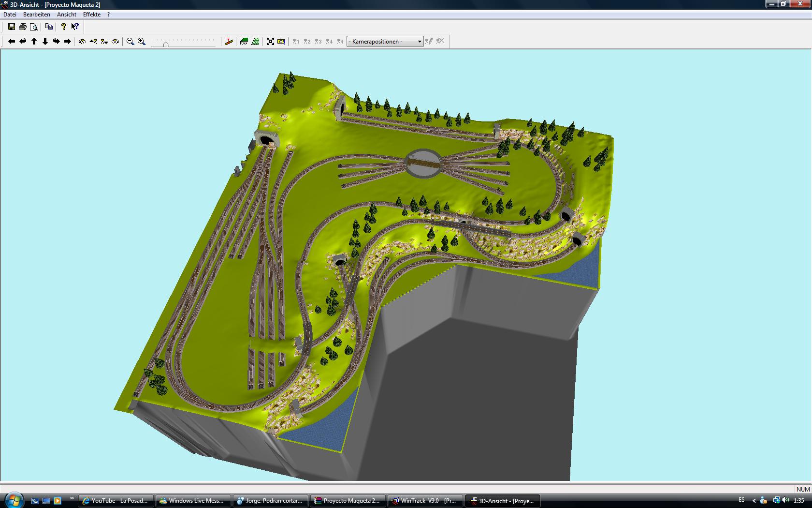Click the NUM status bar indicator

803,489
